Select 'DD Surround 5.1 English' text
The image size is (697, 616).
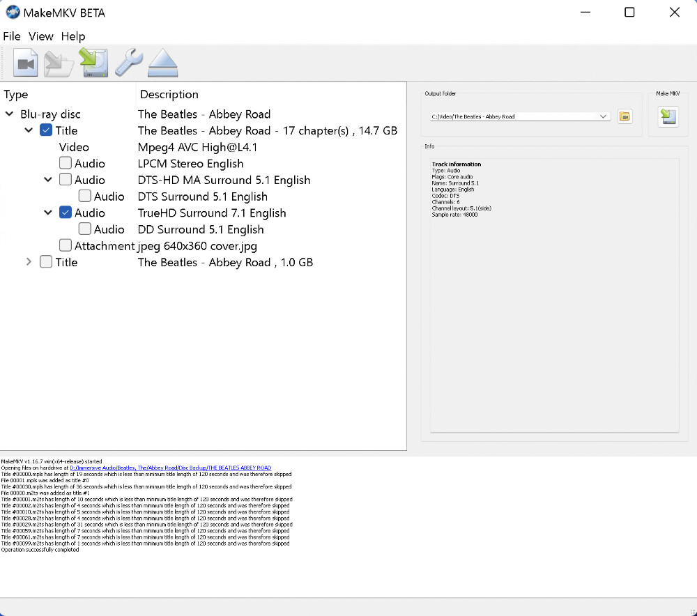[201, 229]
